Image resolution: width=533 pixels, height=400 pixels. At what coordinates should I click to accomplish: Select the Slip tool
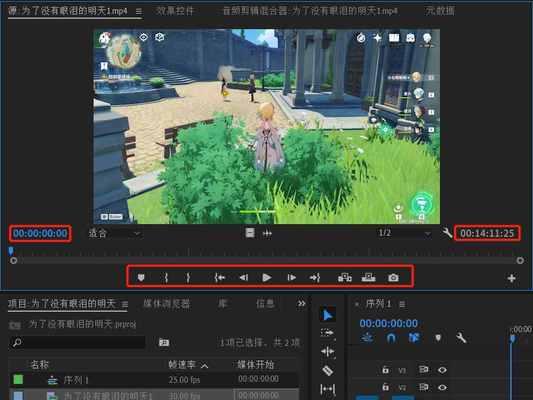click(x=327, y=388)
